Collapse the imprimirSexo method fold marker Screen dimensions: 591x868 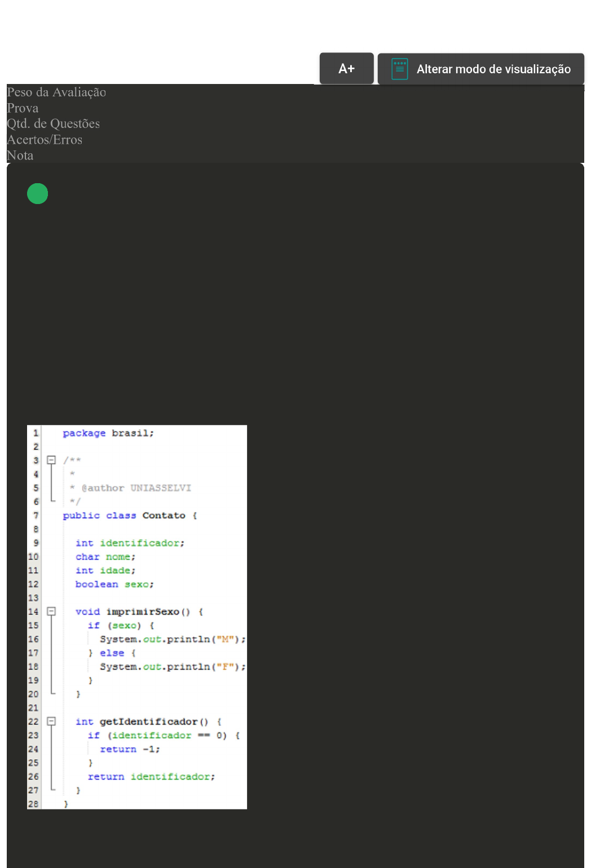(x=51, y=611)
